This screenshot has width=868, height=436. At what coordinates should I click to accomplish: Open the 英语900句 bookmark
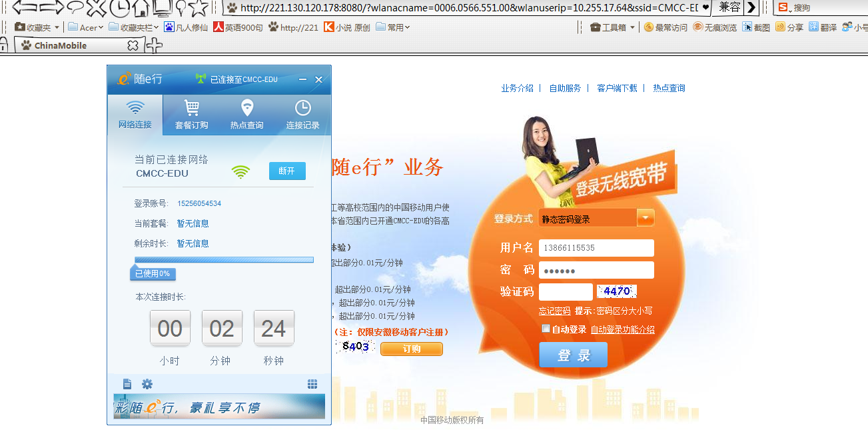click(x=238, y=27)
